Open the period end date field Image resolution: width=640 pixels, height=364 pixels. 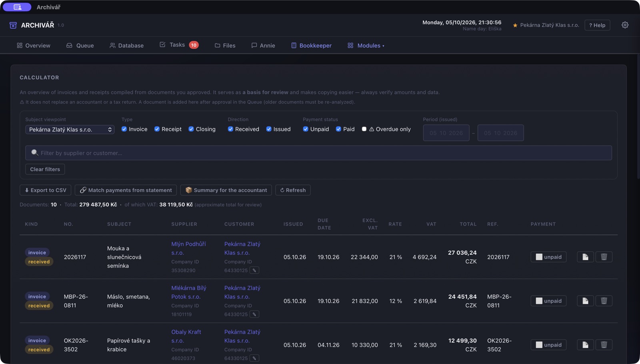500,133
